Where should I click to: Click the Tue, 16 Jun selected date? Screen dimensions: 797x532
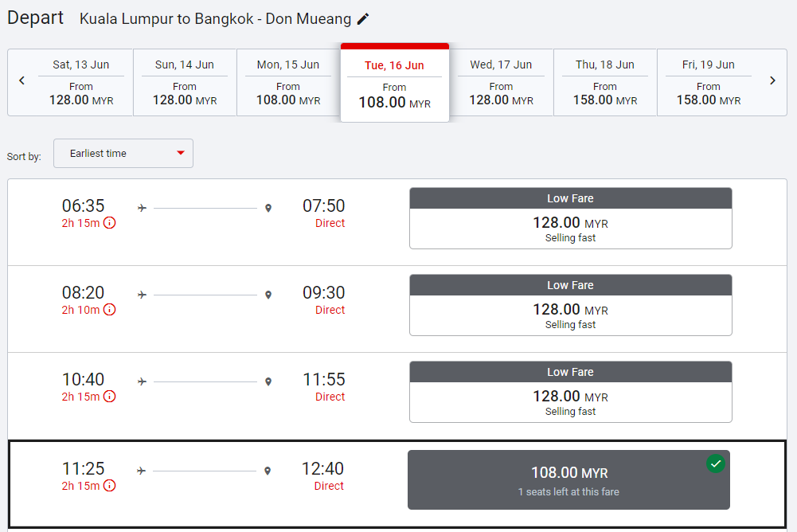coord(395,84)
